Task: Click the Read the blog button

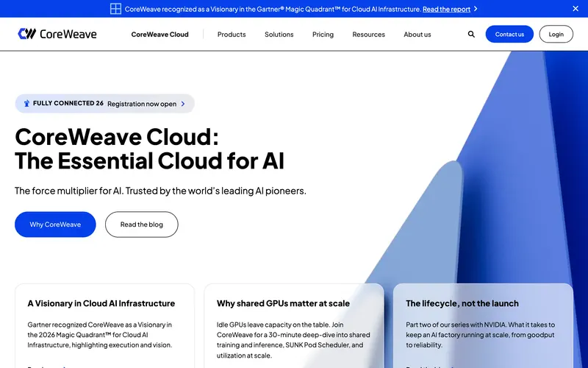Action: tap(141, 224)
